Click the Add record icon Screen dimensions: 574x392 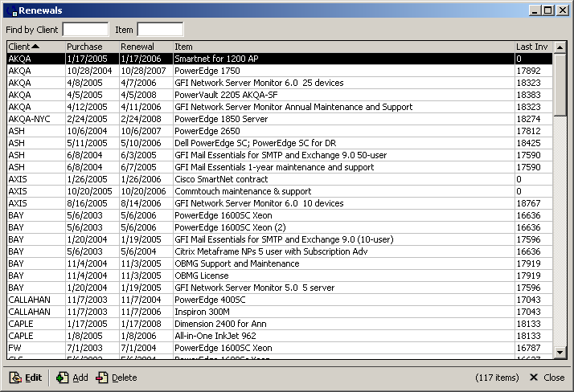63,378
